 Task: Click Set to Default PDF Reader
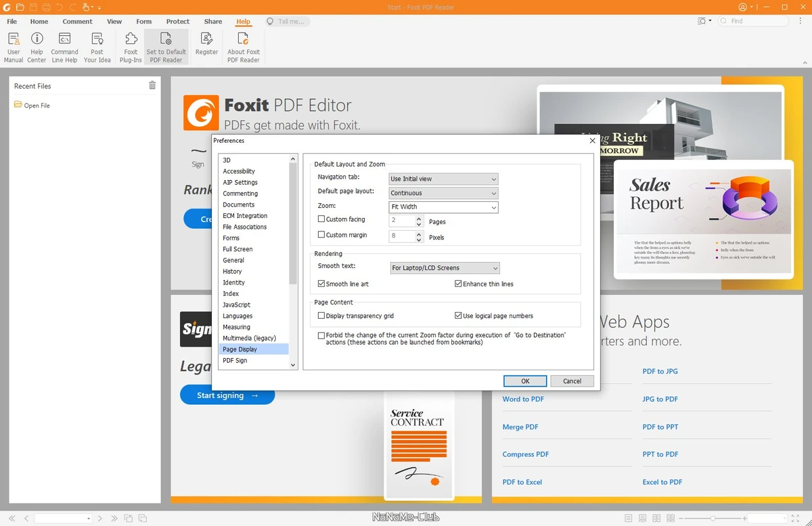(x=166, y=47)
